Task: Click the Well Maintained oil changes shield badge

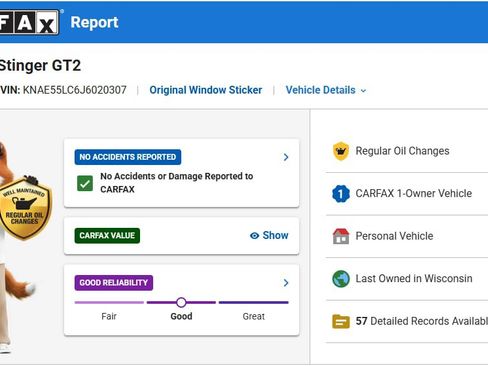Action: click(x=24, y=208)
